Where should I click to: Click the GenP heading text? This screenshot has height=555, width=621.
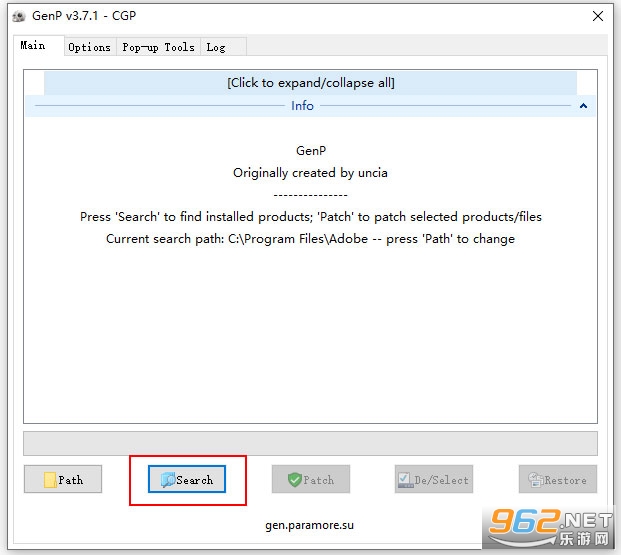[x=311, y=151]
